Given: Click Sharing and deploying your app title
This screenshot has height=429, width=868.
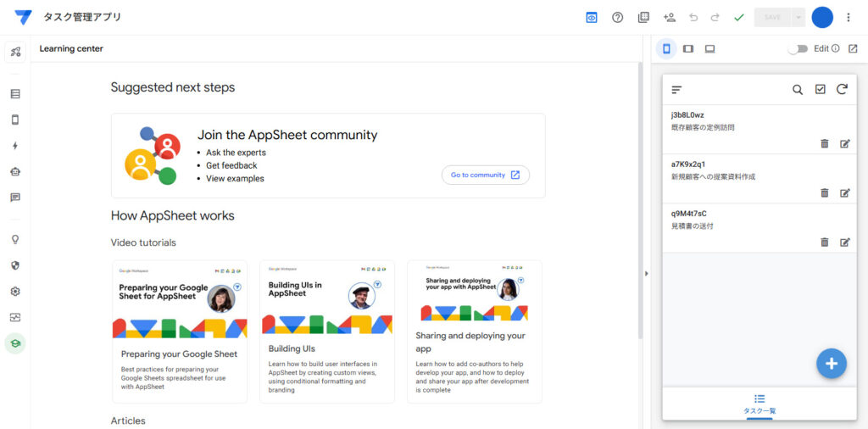Looking at the screenshot, I should point(470,342).
